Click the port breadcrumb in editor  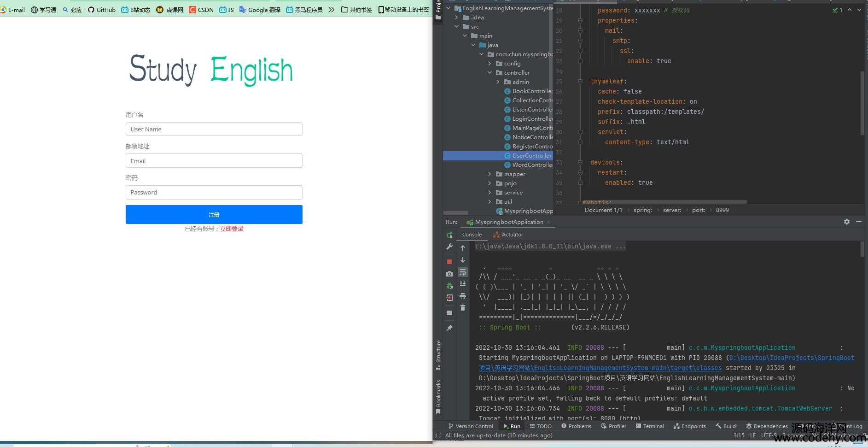point(698,210)
